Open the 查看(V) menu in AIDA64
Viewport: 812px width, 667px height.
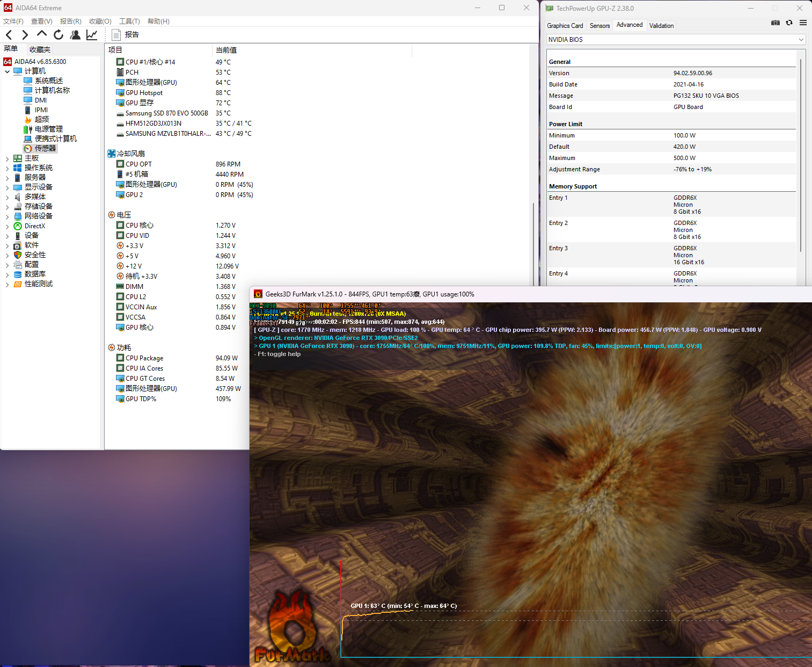[x=42, y=21]
